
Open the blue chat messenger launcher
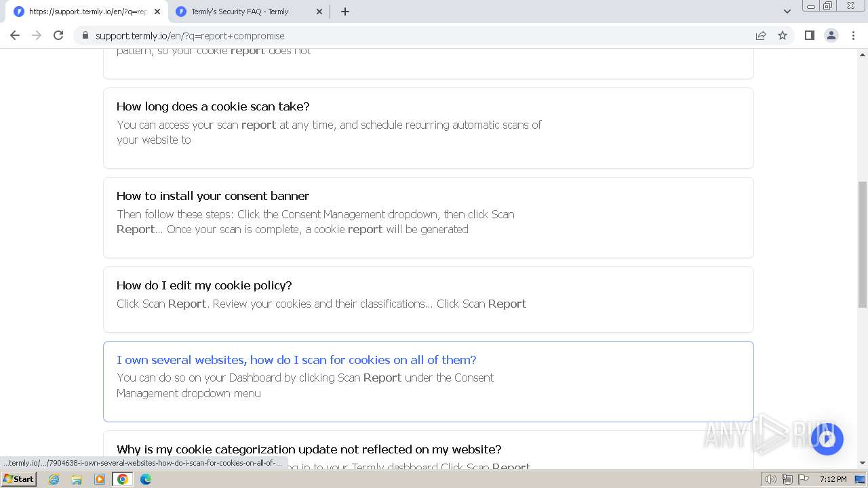(x=827, y=439)
